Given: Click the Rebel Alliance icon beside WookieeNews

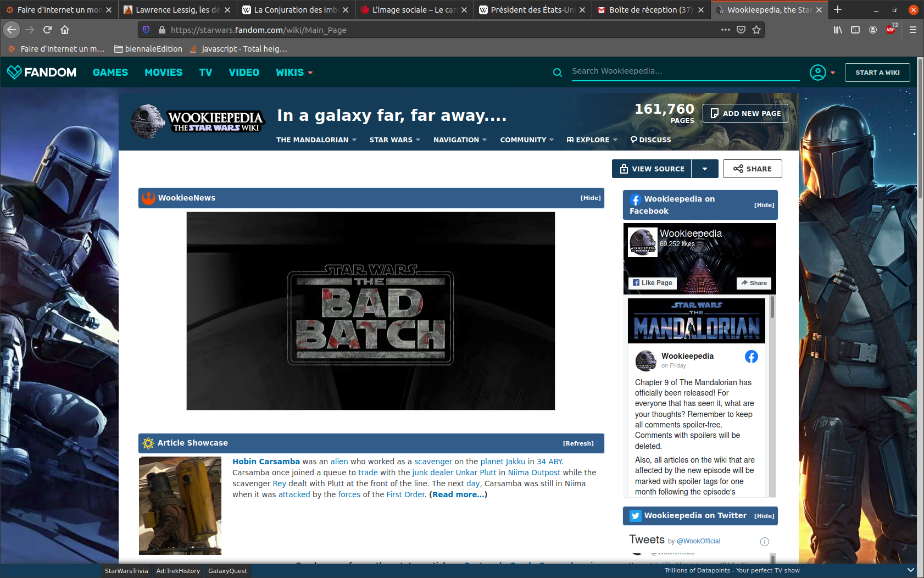Looking at the screenshot, I should (x=148, y=198).
